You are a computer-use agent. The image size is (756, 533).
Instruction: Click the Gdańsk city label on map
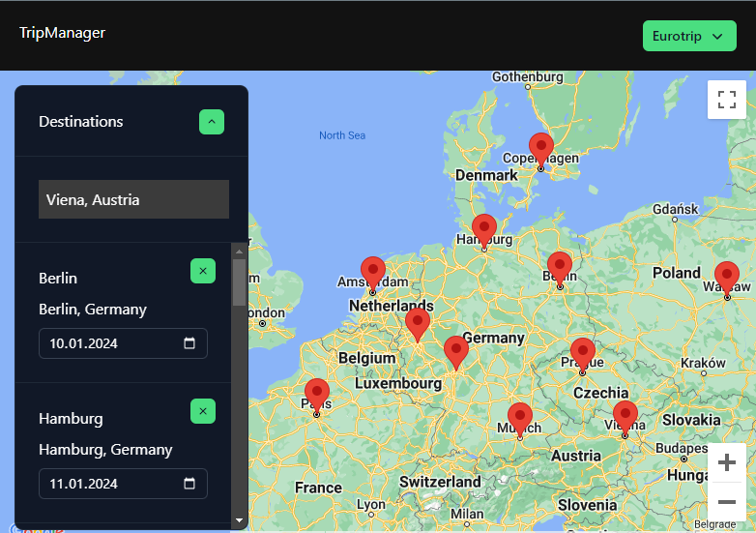[x=675, y=209]
